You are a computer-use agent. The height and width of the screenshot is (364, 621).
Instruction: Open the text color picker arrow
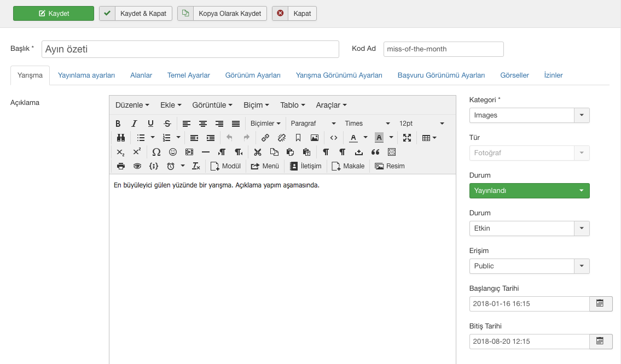point(365,138)
